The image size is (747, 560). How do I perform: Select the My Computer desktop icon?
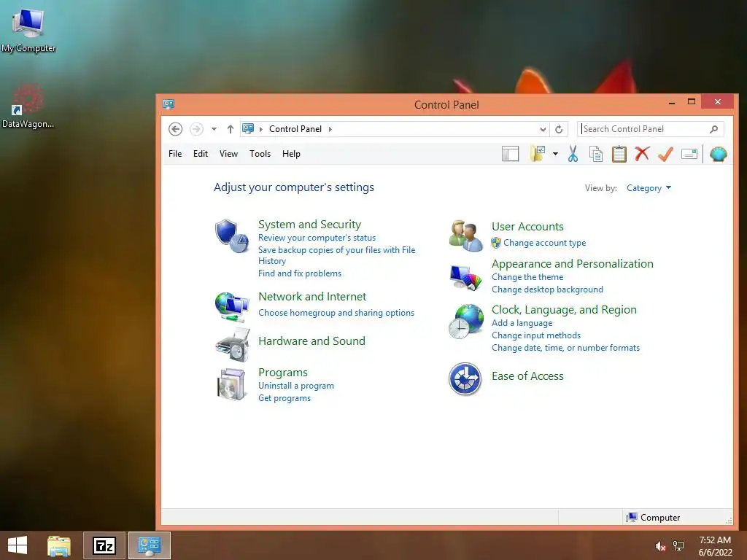(x=28, y=30)
